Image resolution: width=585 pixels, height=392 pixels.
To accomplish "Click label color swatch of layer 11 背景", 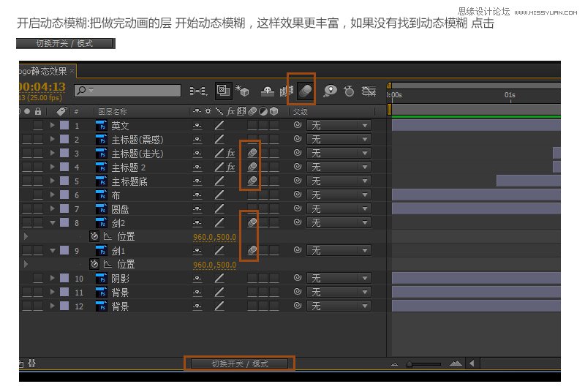I will pyautogui.click(x=64, y=292).
